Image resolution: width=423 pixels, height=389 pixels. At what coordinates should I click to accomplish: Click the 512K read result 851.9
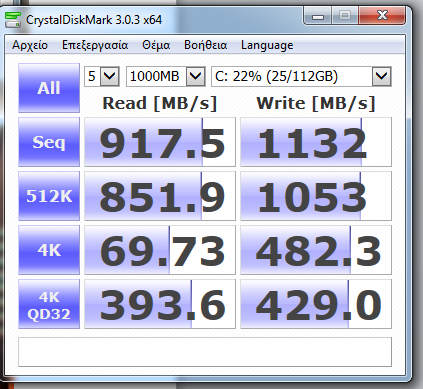click(x=160, y=196)
